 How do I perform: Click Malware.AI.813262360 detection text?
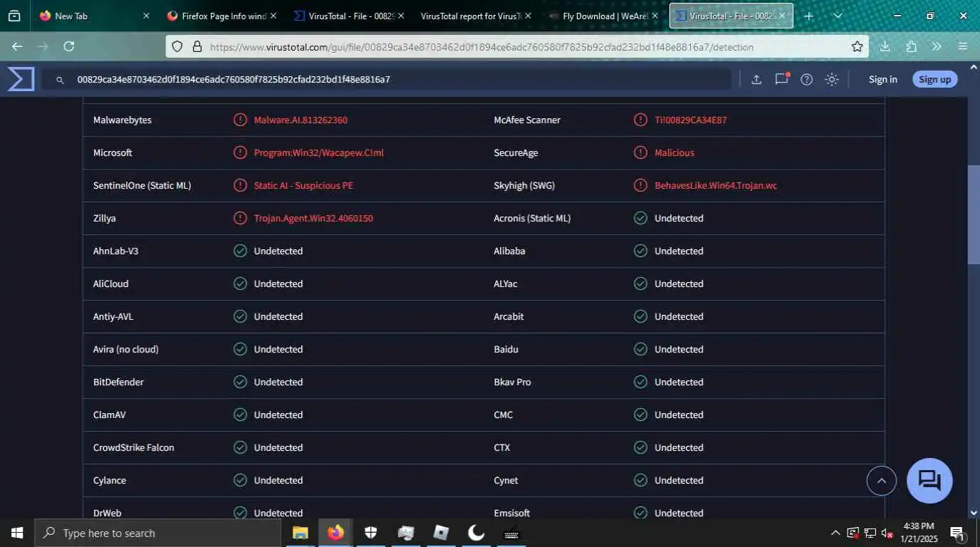coord(301,120)
